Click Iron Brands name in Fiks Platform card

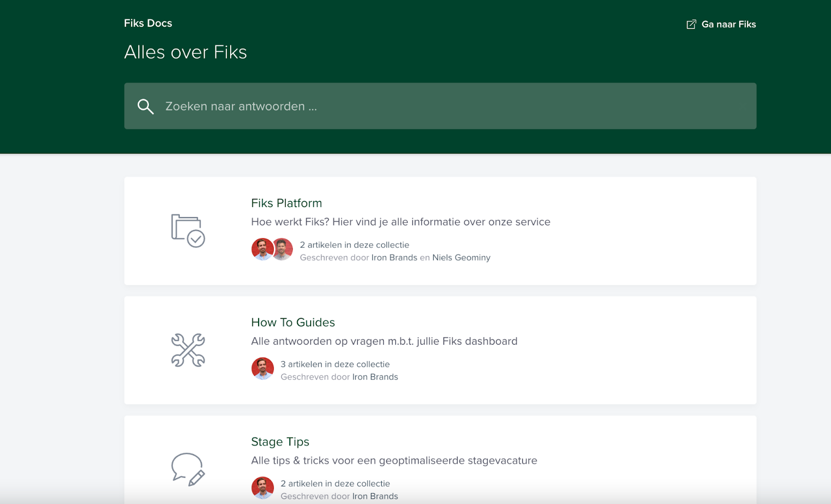click(x=394, y=257)
